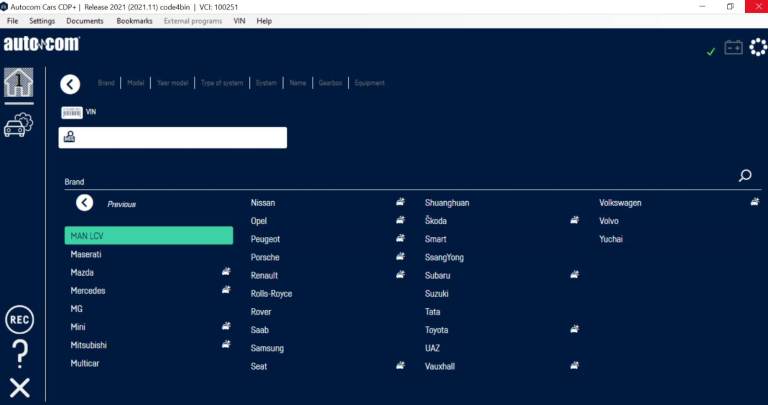Click the back arrow above VIN
This screenshot has width=768, height=405.
[69, 84]
